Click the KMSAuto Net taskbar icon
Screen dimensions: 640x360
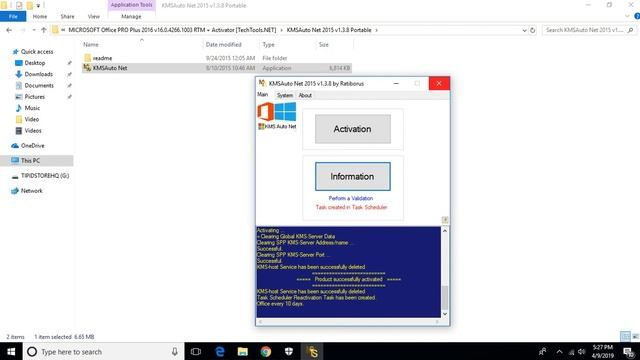[x=312, y=351]
